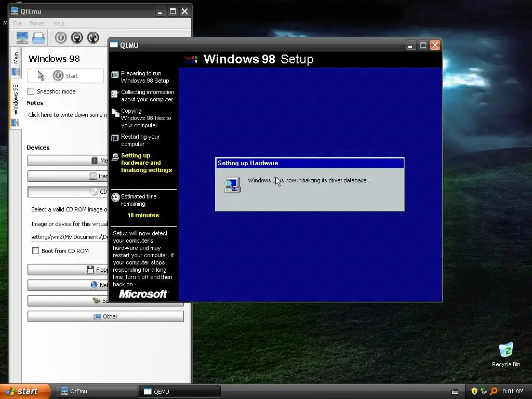The width and height of the screenshot is (532, 399).
Task: Click the Setting up Hardware dialog title bar
Action: coord(310,163)
